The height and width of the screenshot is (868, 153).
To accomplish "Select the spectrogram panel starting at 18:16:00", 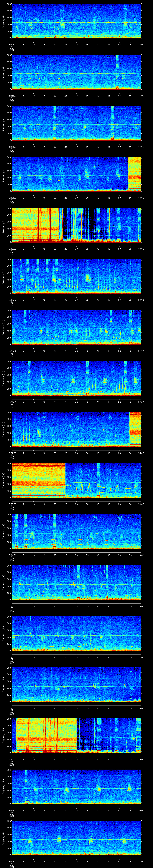I will (76, 123).
